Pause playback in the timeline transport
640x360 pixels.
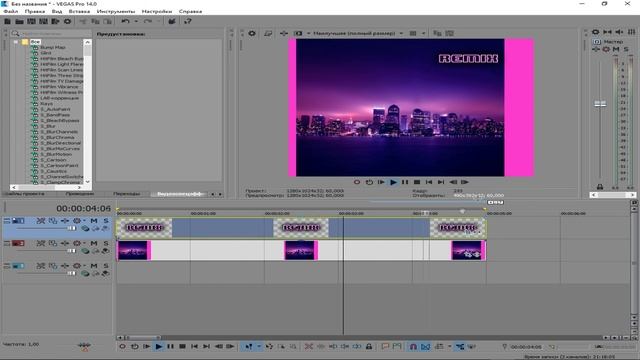pyautogui.click(x=170, y=347)
